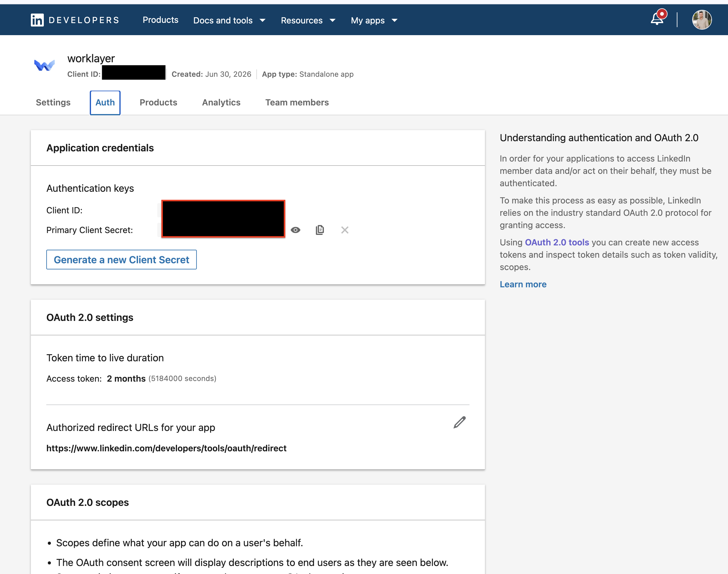
Task: Reveal the Primary Client Secret with eye icon
Action: (295, 230)
